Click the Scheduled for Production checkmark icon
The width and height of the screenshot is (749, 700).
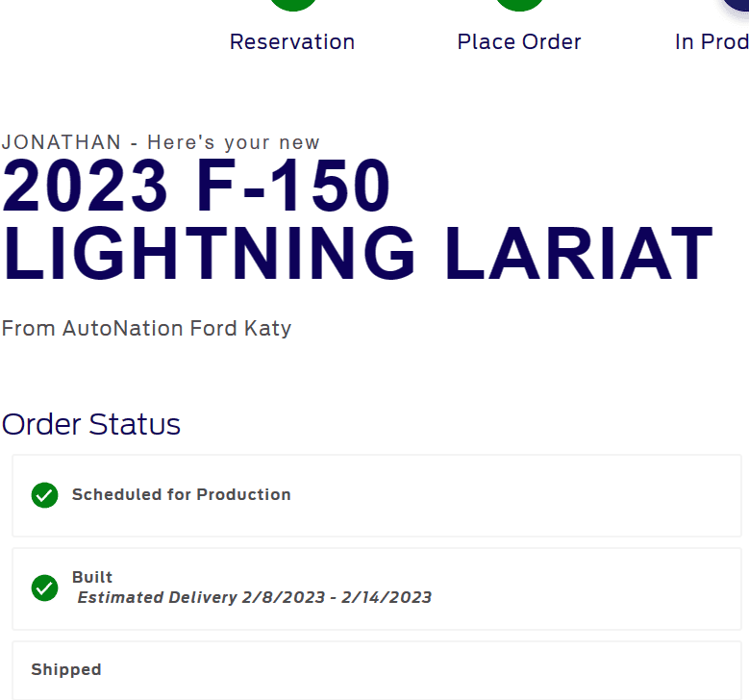(x=44, y=495)
